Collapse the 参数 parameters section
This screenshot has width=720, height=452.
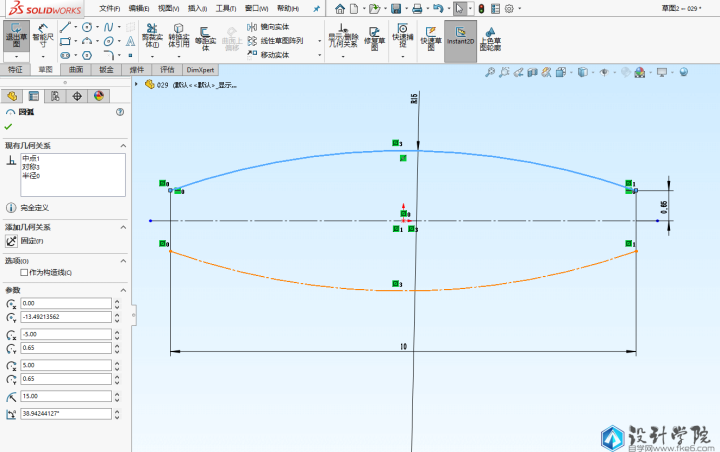coord(122,289)
